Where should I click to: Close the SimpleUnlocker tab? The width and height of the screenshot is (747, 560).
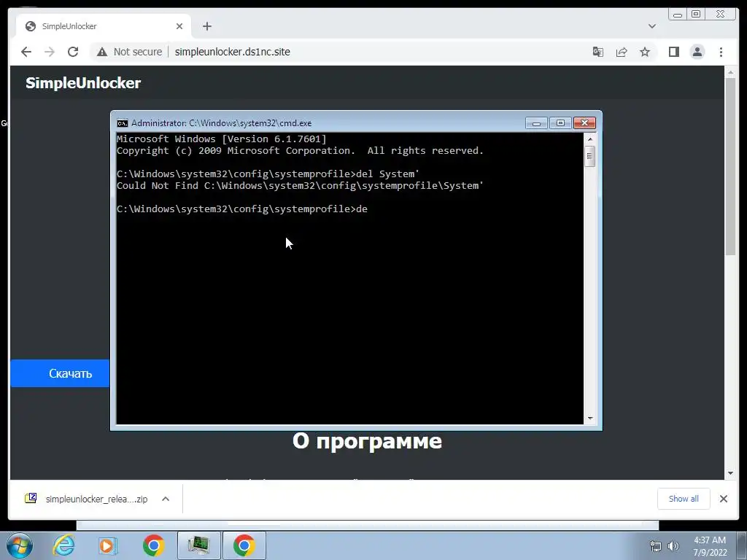pyautogui.click(x=179, y=26)
